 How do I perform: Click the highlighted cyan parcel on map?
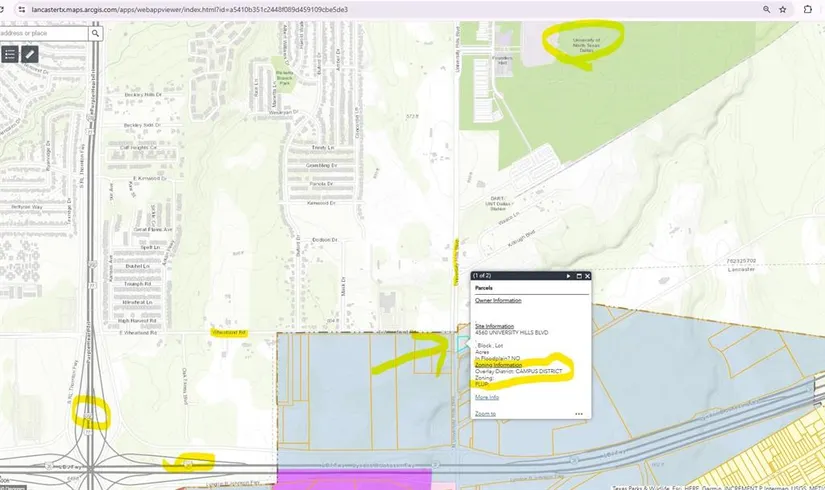461,343
